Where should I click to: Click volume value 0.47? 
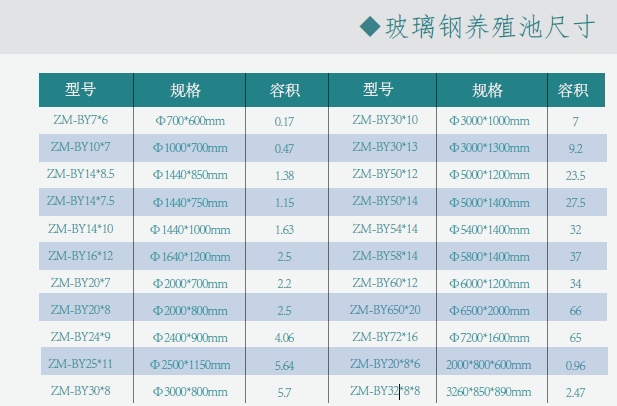[284, 149]
